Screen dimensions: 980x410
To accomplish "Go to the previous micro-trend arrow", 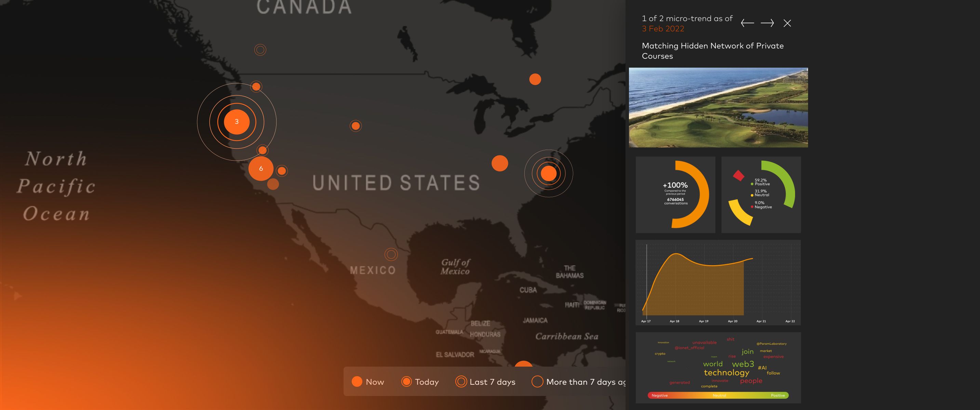I will [x=747, y=23].
